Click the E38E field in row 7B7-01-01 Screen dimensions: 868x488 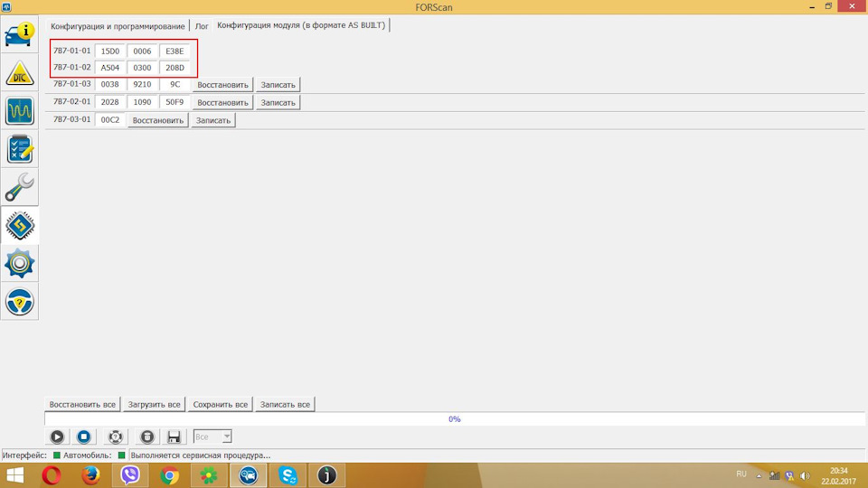point(175,51)
